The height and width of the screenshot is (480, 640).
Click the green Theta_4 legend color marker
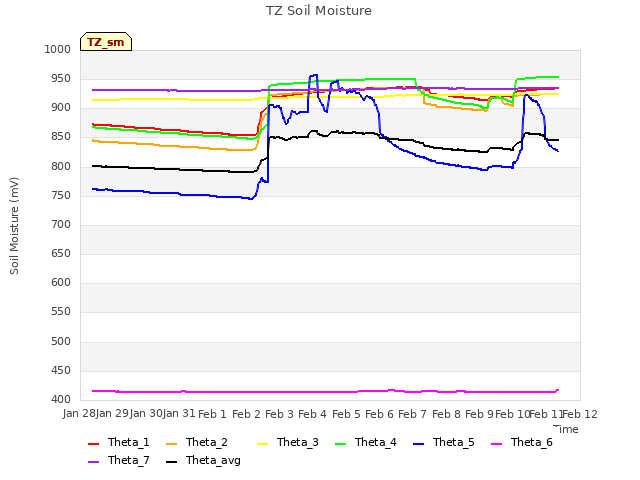[340, 444]
